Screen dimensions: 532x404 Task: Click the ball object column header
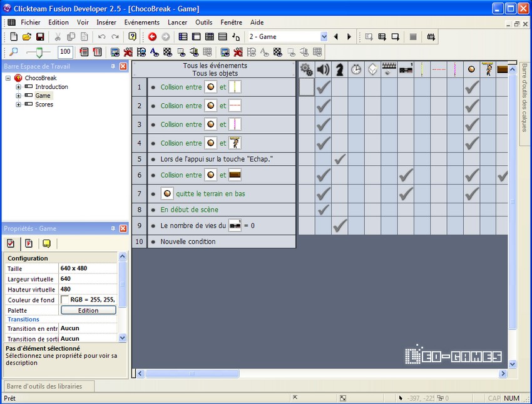(x=472, y=69)
